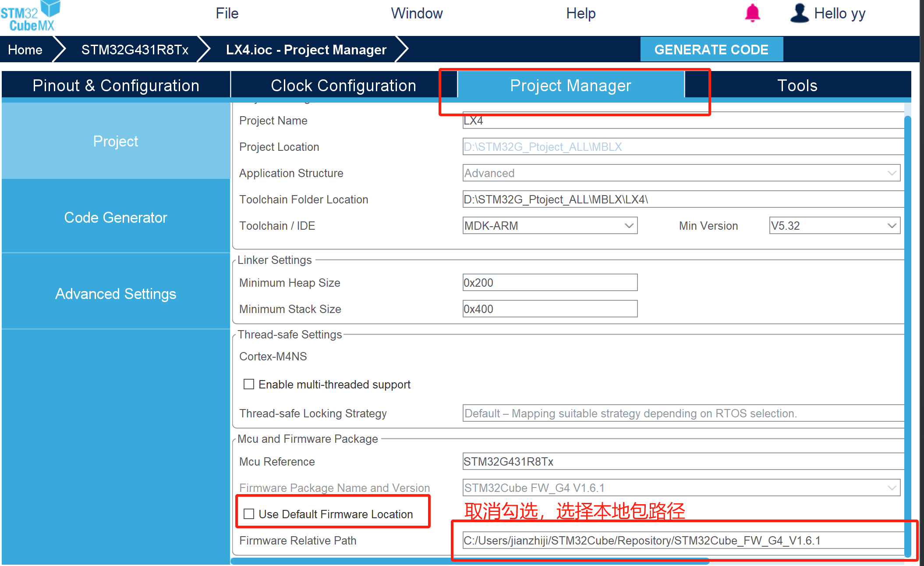
Task: Open the Window menu
Action: tap(417, 13)
